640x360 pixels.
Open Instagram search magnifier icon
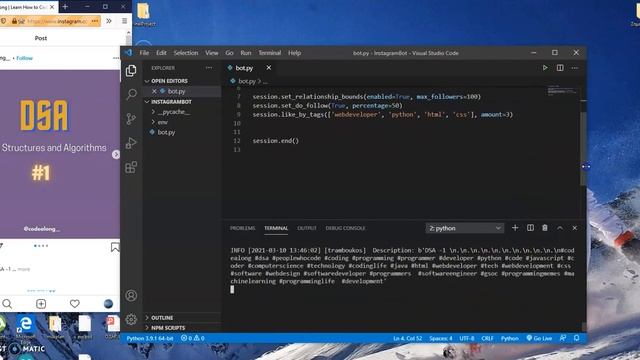[7, 304]
